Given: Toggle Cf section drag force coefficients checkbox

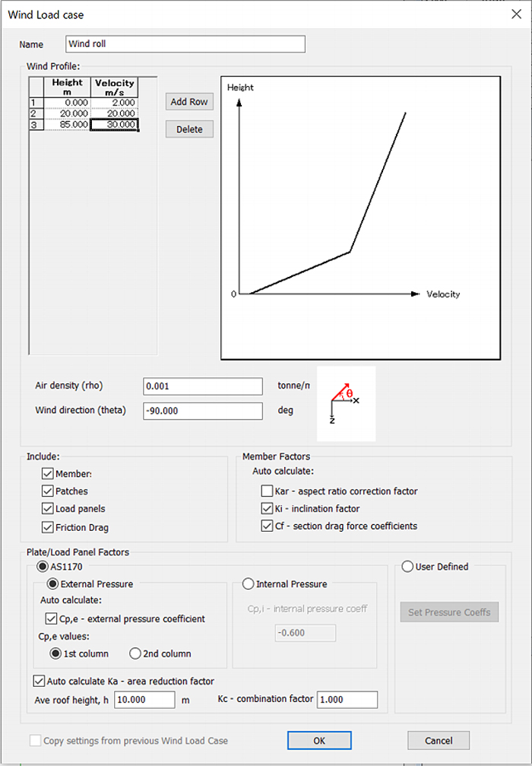Looking at the screenshot, I should pyautogui.click(x=267, y=526).
